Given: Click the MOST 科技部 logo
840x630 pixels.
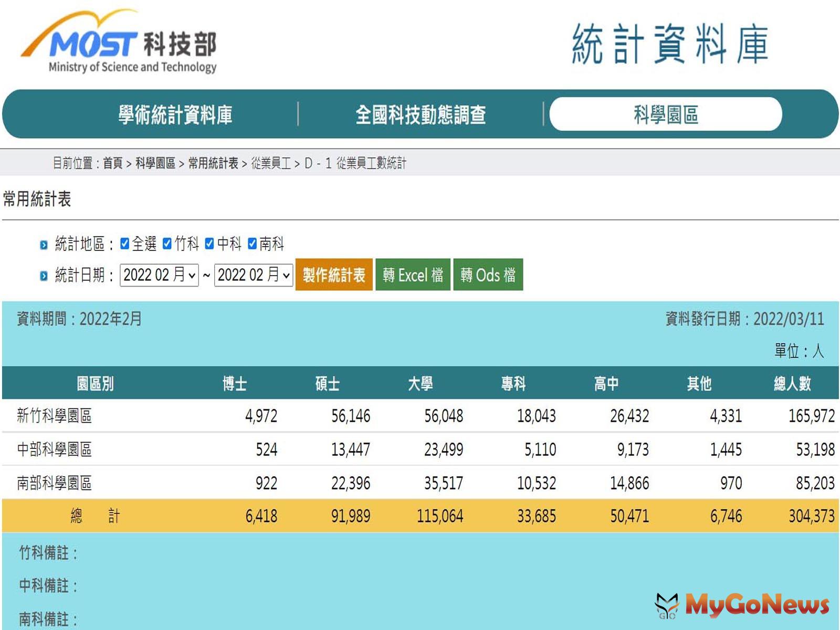Looking at the screenshot, I should [119, 41].
